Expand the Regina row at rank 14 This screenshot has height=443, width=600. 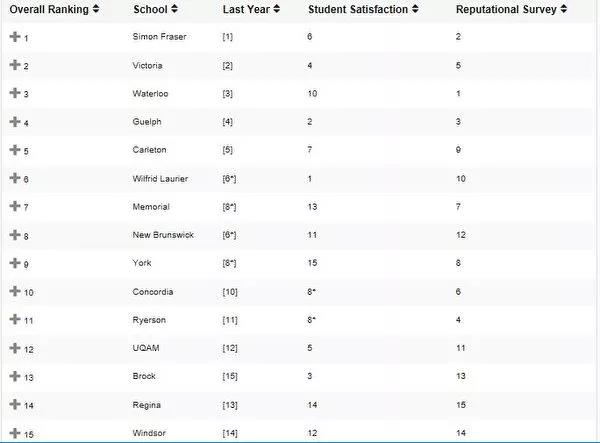tap(15, 404)
